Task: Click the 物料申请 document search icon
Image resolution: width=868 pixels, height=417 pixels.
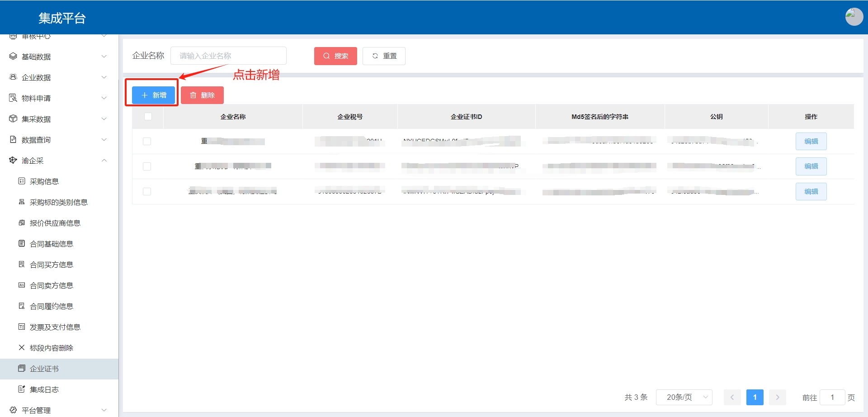Action: (x=13, y=98)
